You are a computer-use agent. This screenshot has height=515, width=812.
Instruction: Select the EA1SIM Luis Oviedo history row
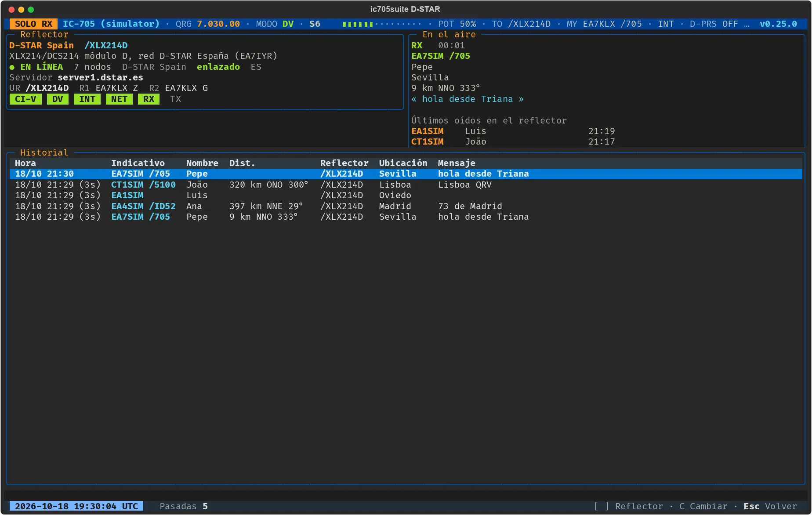coord(406,196)
